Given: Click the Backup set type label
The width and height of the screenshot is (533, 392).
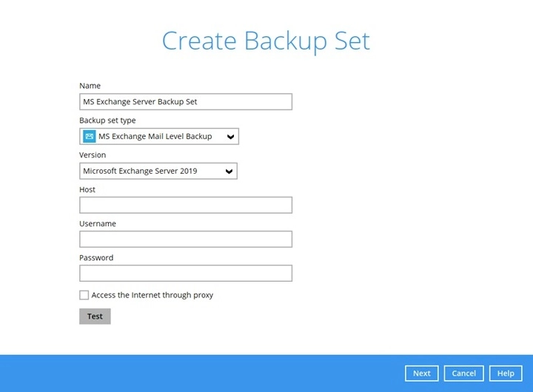Looking at the screenshot, I should point(107,121).
